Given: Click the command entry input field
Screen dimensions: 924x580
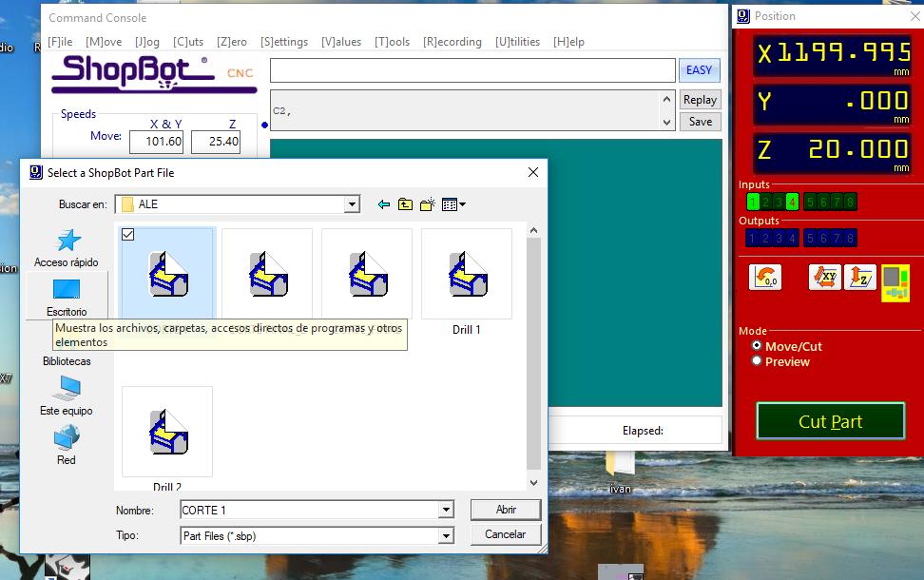Looking at the screenshot, I should pos(472,70).
